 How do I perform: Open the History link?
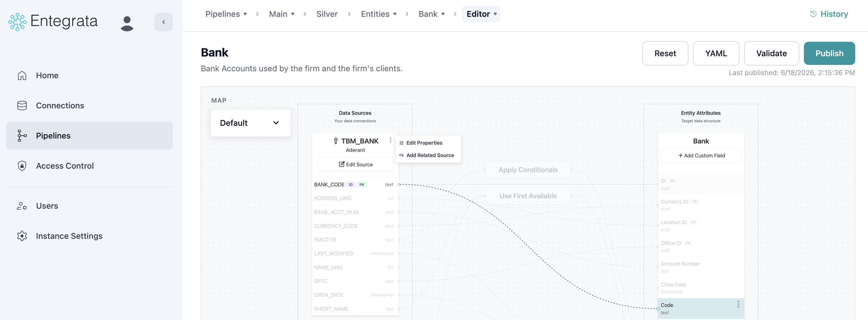(829, 14)
